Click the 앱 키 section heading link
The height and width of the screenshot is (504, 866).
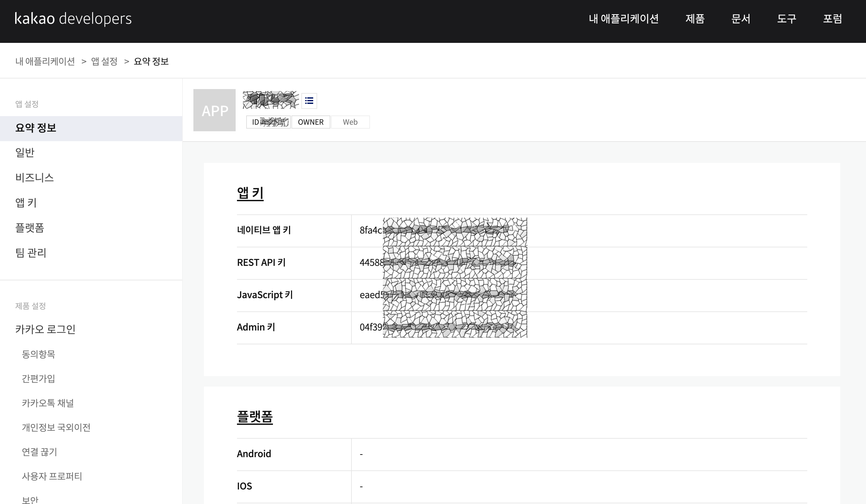pos(250,193)
